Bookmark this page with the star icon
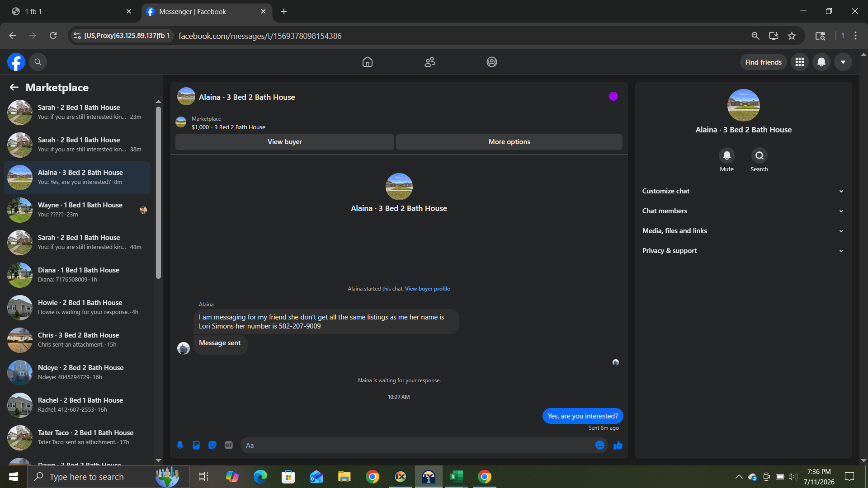 (x=792, y=36)
